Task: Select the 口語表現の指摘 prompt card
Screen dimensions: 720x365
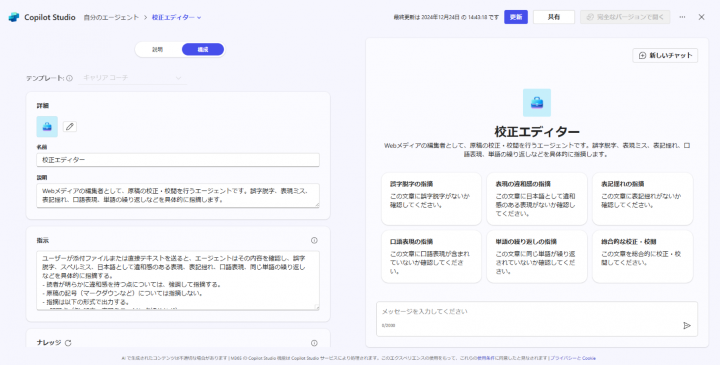Action: (431, 257)
